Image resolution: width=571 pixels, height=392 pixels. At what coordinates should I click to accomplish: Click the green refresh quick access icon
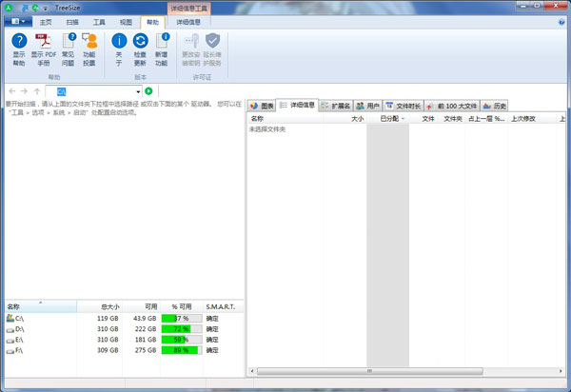(x=35, y=8)
